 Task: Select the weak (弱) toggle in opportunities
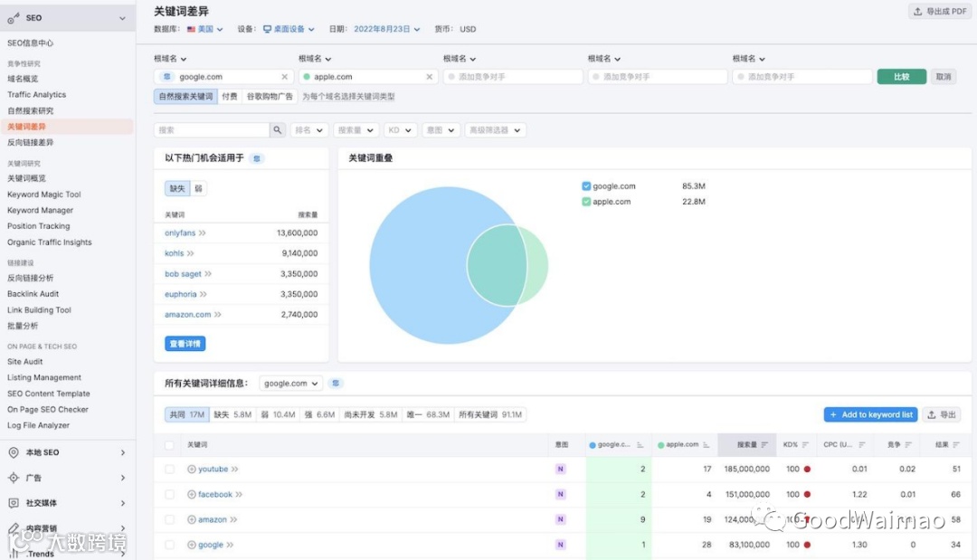coord(199,188)
